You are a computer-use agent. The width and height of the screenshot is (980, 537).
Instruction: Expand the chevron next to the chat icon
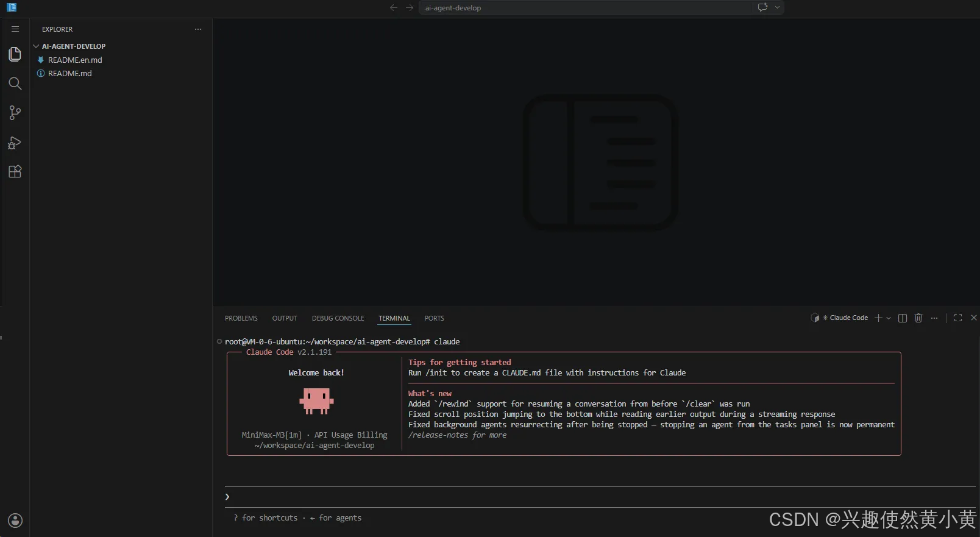coord(777,8)
